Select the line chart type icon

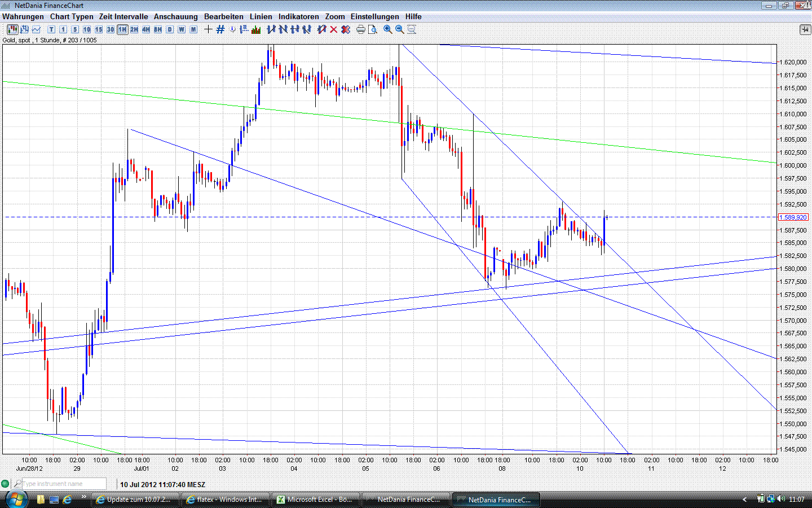click(x=37, y=29)
